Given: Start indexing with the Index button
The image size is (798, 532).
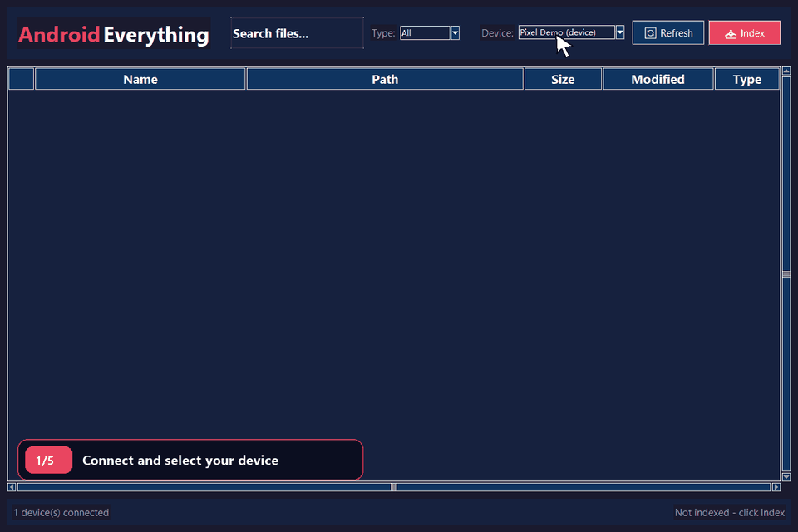Looking at the screenshot, I should pos(744,33).
